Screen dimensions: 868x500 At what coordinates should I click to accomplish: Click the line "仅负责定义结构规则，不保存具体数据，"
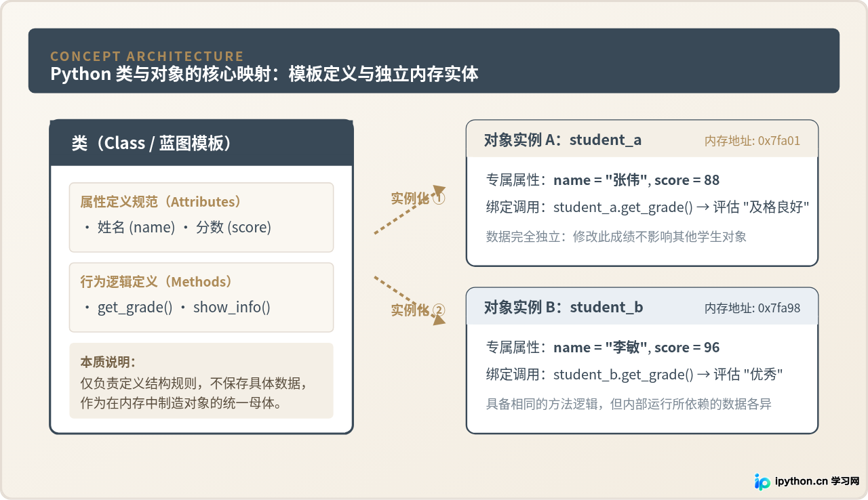coord(195,383)
